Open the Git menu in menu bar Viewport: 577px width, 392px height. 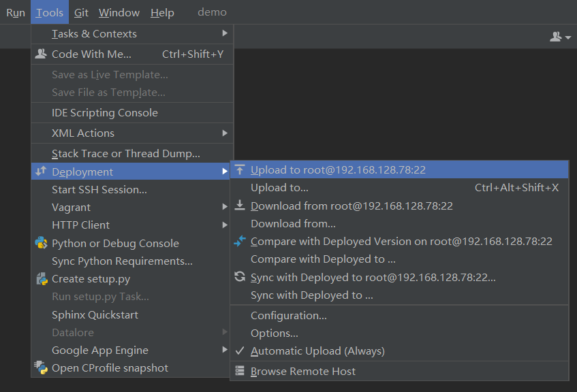pos(82,12)
